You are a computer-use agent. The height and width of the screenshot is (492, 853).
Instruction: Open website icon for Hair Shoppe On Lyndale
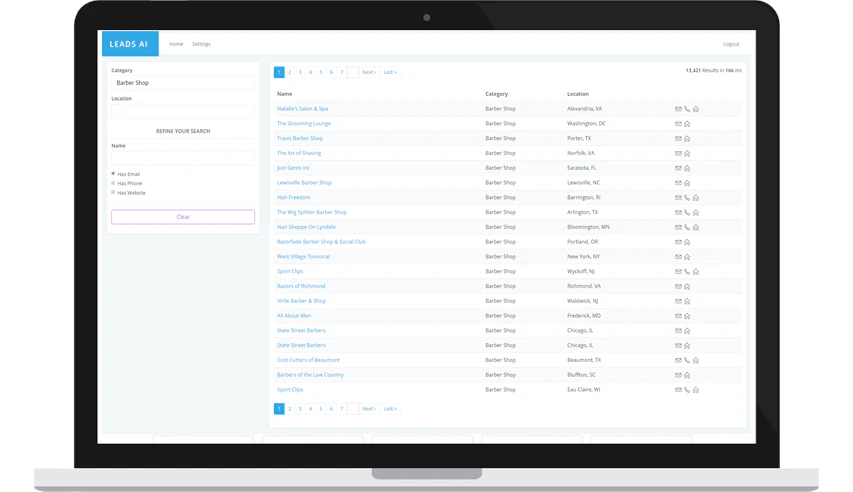coord(696,227)
